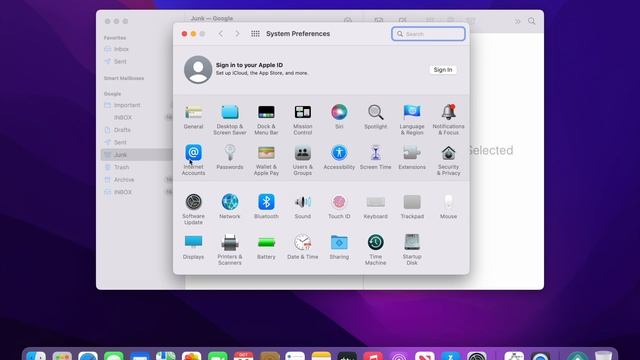Show all preferences grid button
This screenshot has height=360, width=640.
click(255, 34)
